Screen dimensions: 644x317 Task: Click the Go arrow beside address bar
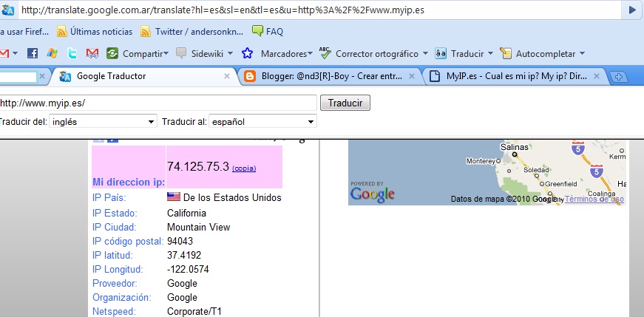click(x=632, y=10)
